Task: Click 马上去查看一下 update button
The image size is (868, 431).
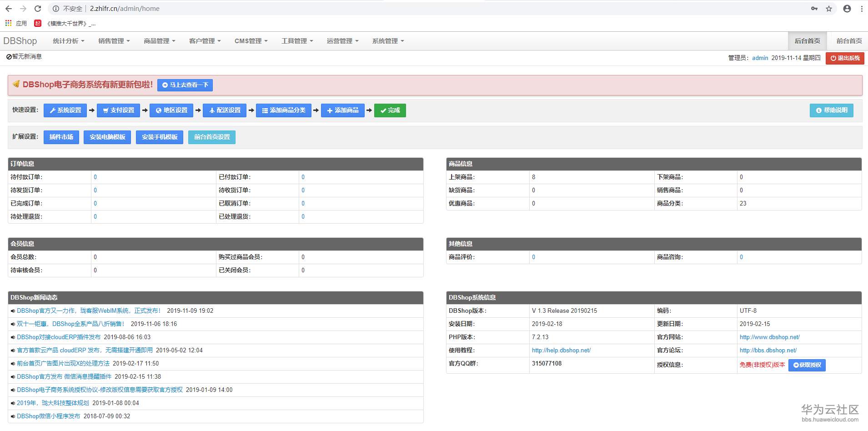Action: (185, 85)
